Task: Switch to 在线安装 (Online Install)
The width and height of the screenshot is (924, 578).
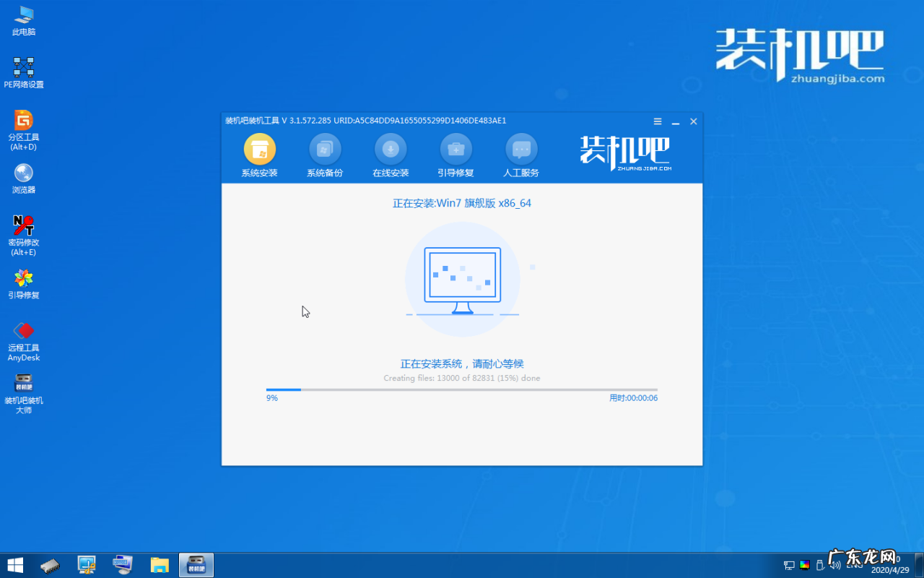Action: point(391,154)
